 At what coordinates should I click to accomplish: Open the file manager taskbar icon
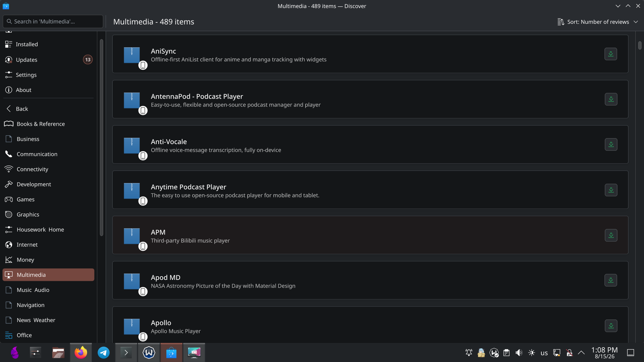point(58,353)
